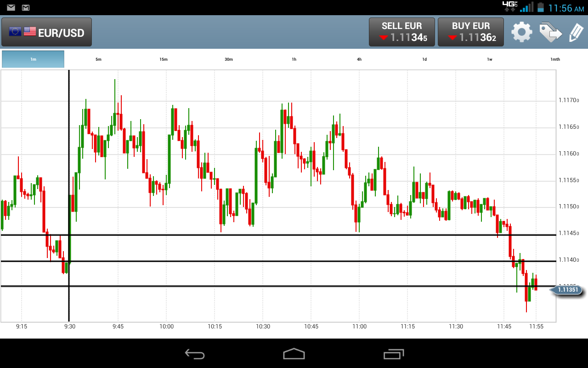The height and width of the screenshot is (368, 588).
Task: Tap the Android home icon
Action: pos(294,354)
